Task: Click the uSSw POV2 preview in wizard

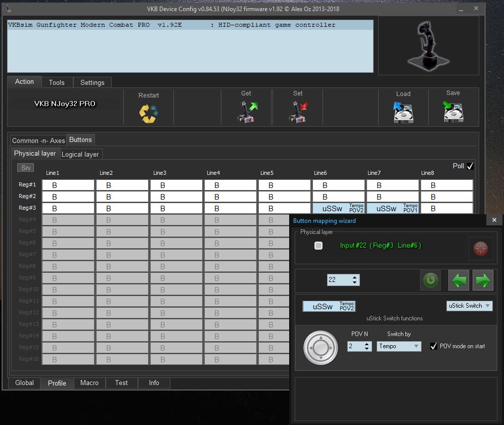Action: tap(329, 306)
